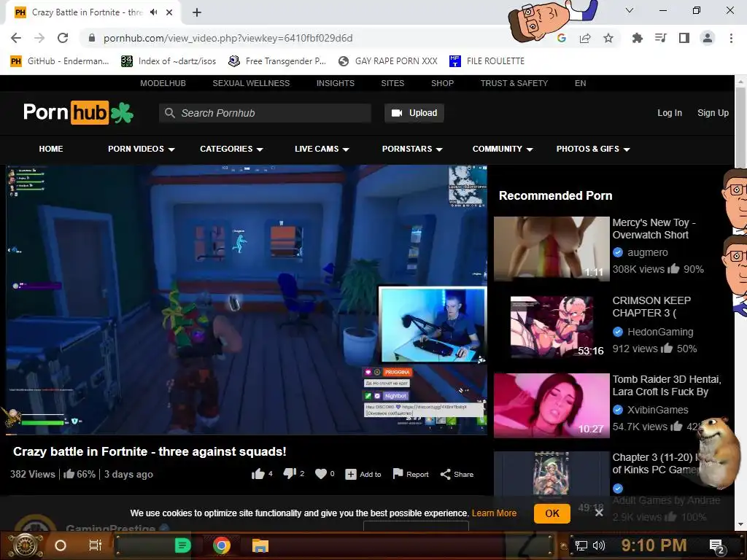The height and width of the screenshot is (560, 747).
Task: Click the address bar URL
Action: pyautogui.click(x=228, y=38)
